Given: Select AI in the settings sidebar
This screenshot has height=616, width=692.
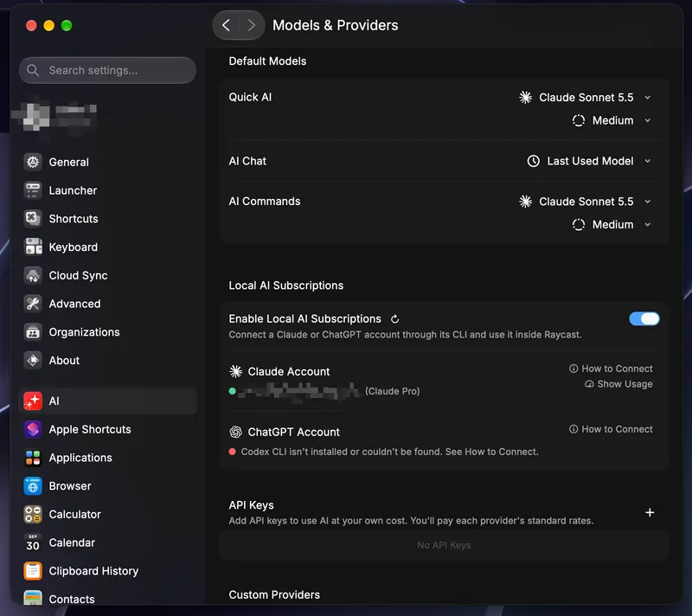Looking at the screenshot, I should point(107,401).
